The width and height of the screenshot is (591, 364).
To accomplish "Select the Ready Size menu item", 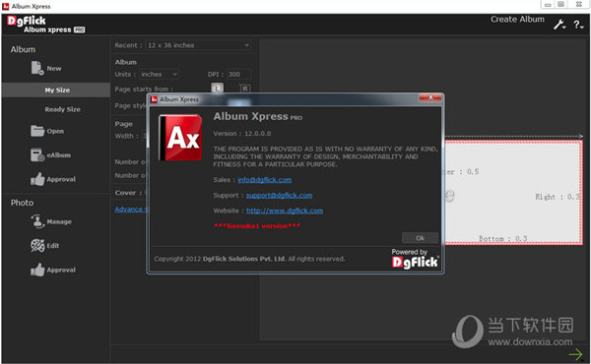I will [62, 109].
